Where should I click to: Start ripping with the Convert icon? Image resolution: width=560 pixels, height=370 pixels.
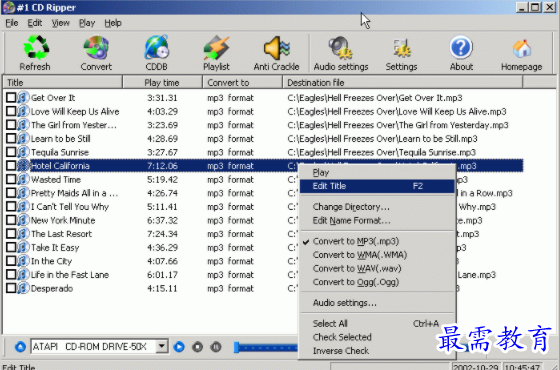96,47
